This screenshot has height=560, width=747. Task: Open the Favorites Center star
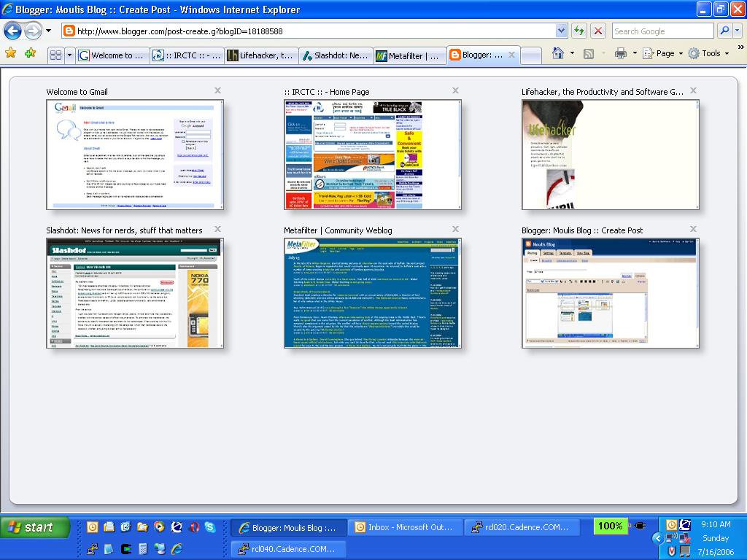click(10, 52)
